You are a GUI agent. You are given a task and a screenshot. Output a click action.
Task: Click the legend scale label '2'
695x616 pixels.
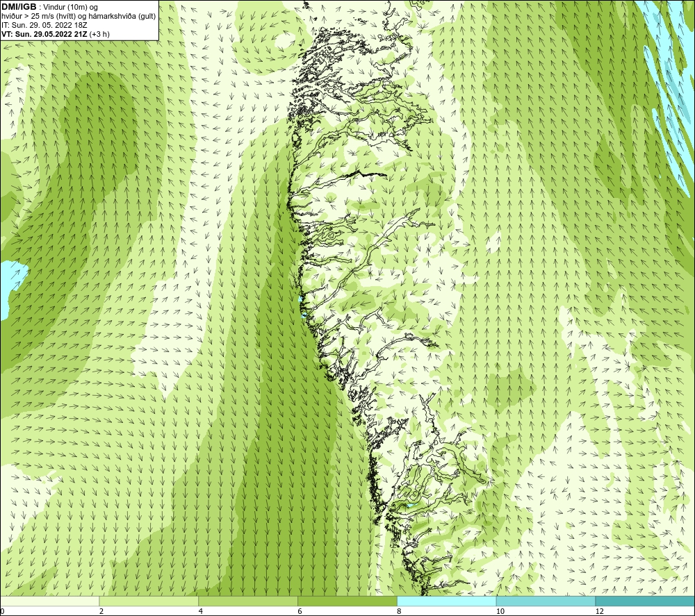[101, 611]
